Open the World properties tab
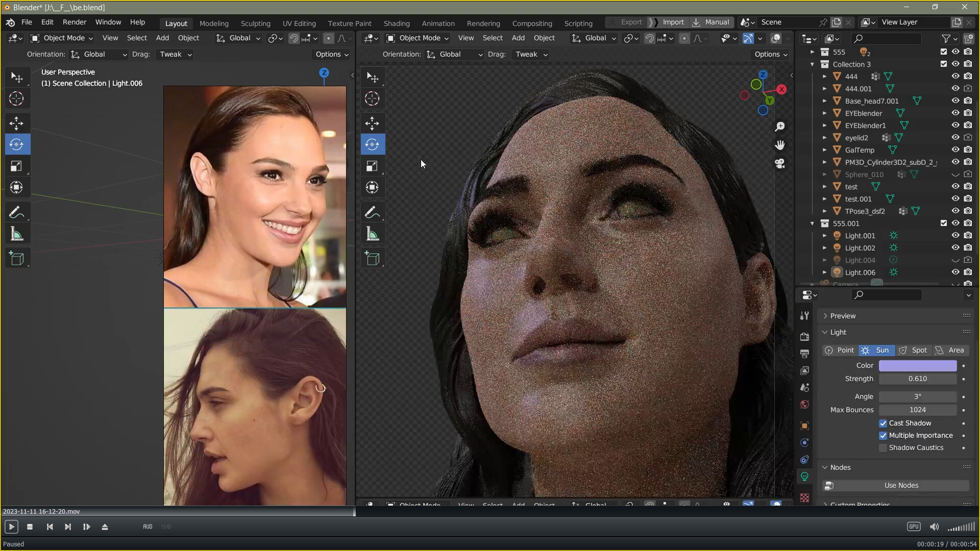Image resolution: width=980 pixels, height=551 pixels. click(x=804, y=404)
